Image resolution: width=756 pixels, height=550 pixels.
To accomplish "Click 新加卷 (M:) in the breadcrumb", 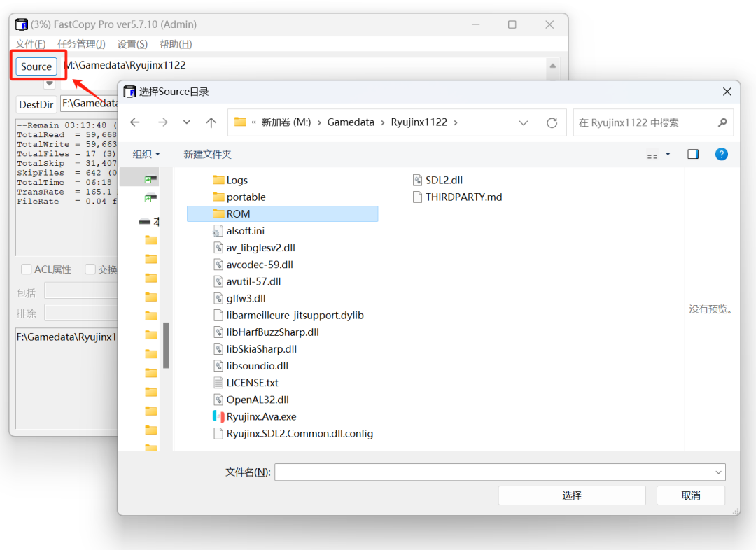I will [286, 122].
